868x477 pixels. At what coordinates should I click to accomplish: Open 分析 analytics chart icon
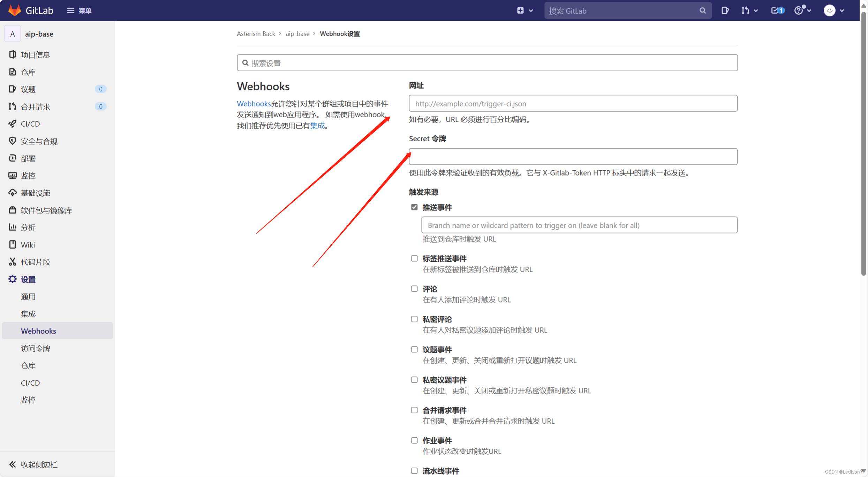13,227
